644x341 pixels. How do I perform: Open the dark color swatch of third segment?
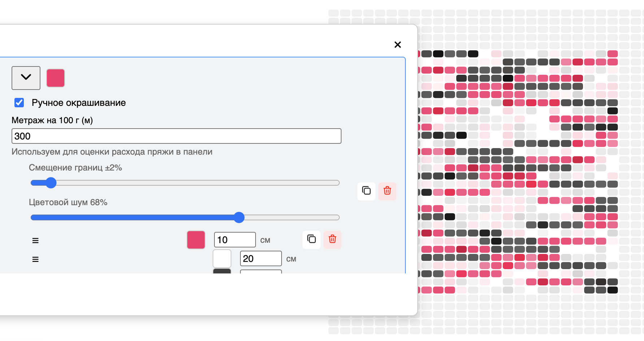click(x=222, y=271)
